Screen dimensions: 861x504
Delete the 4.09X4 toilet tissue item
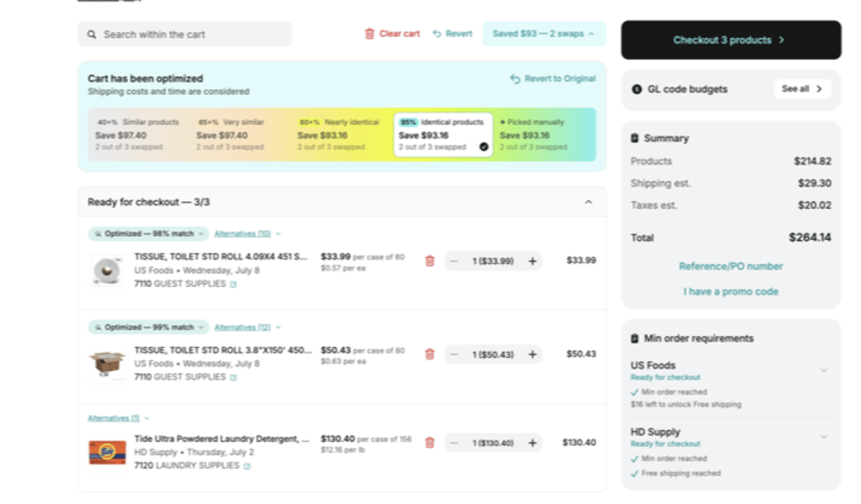point(429,261)
